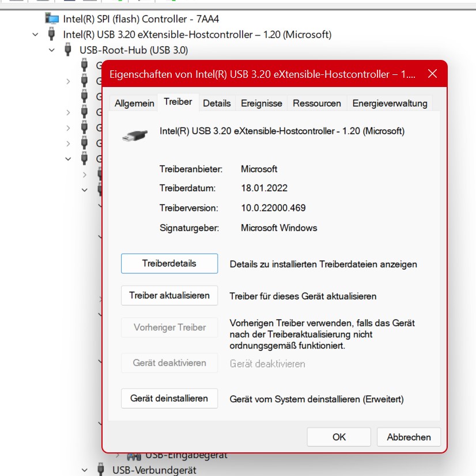Click Signaturgeber value Microsoft Windows
This screenshot has width=476, height=476.
(x=279, y=228)
